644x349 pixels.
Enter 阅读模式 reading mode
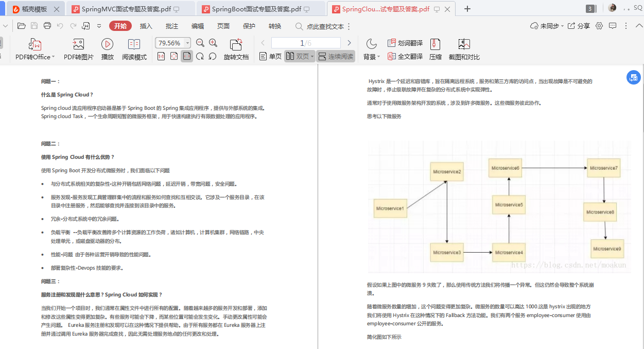click(x=134, y=49)
